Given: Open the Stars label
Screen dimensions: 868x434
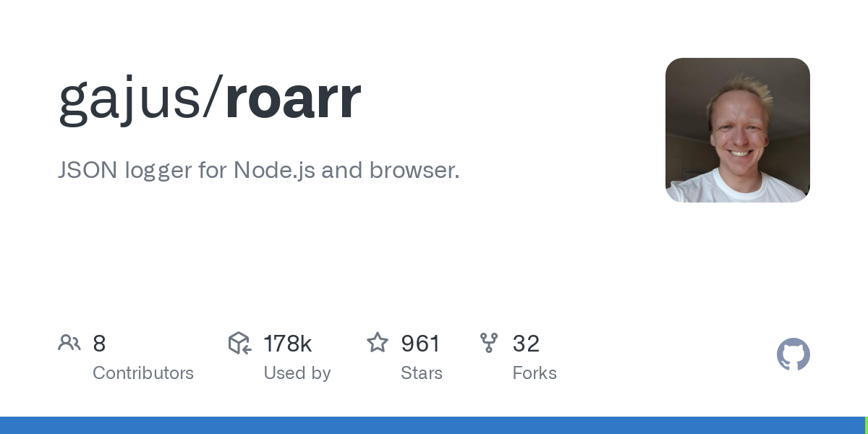Looking at the screenshot, I should coord(422,373).
